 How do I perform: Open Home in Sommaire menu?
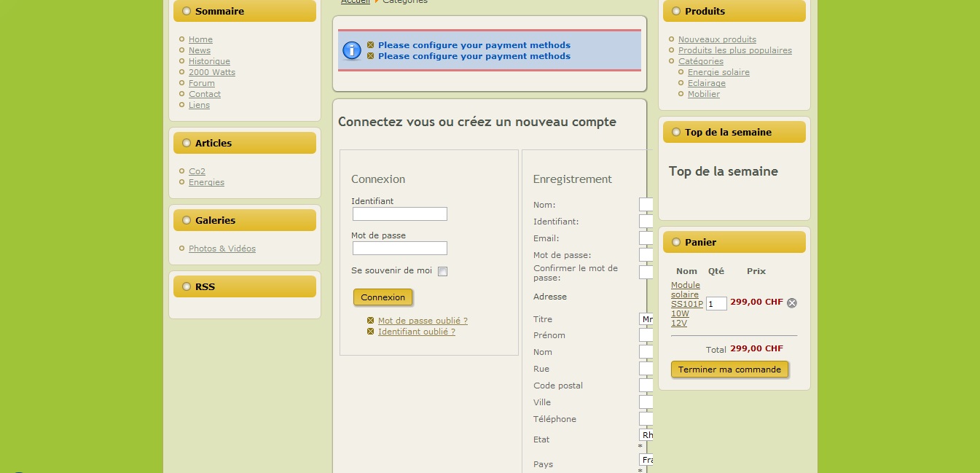pyautogui.click(x=200, y=39)
